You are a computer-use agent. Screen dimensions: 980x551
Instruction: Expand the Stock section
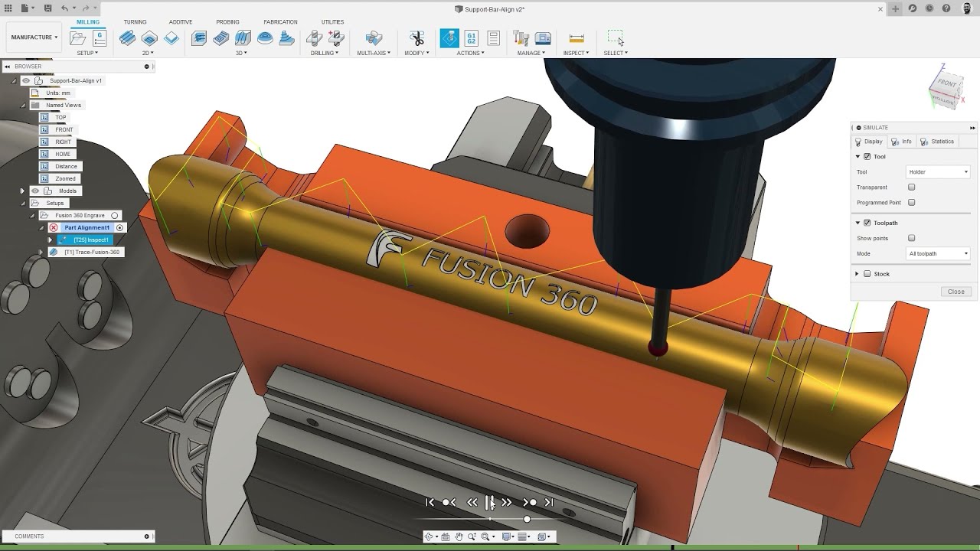[857, 274]
